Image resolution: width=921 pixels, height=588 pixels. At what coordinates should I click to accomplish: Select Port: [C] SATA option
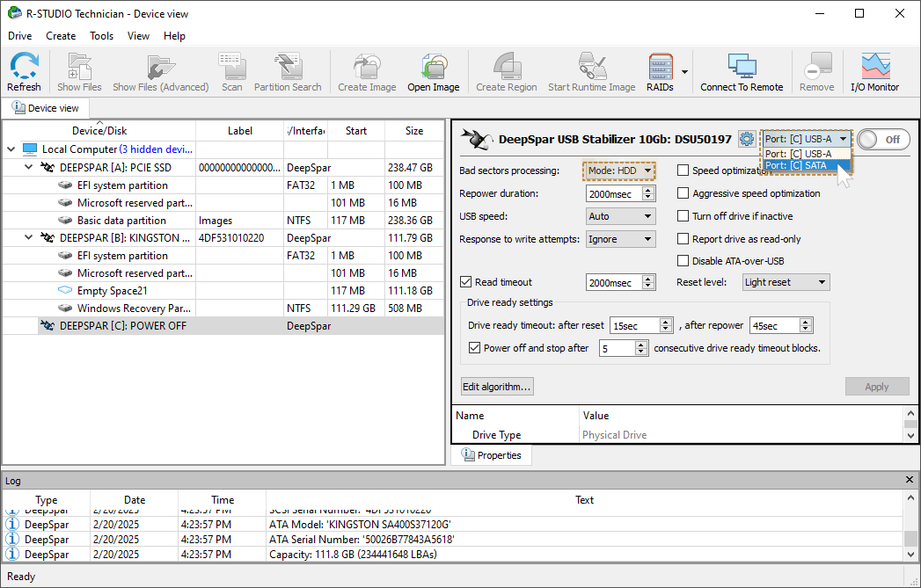pos(807,165)
